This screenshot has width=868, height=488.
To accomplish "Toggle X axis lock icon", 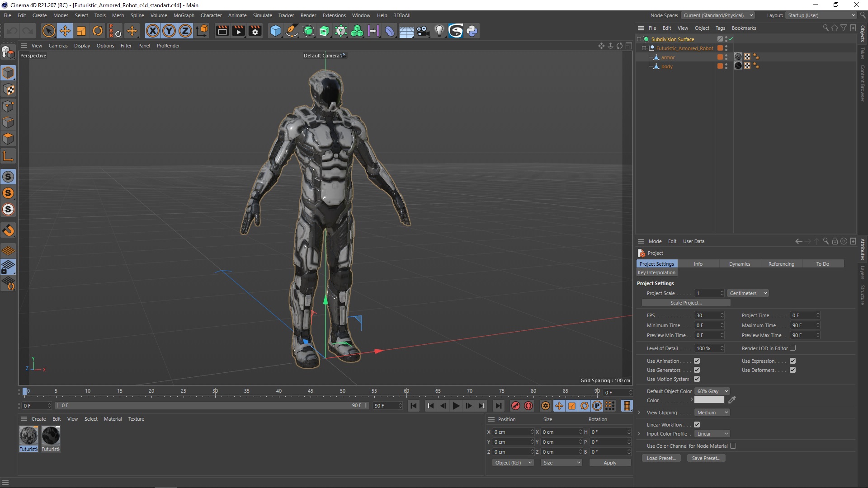I will (x=153, y=31).
